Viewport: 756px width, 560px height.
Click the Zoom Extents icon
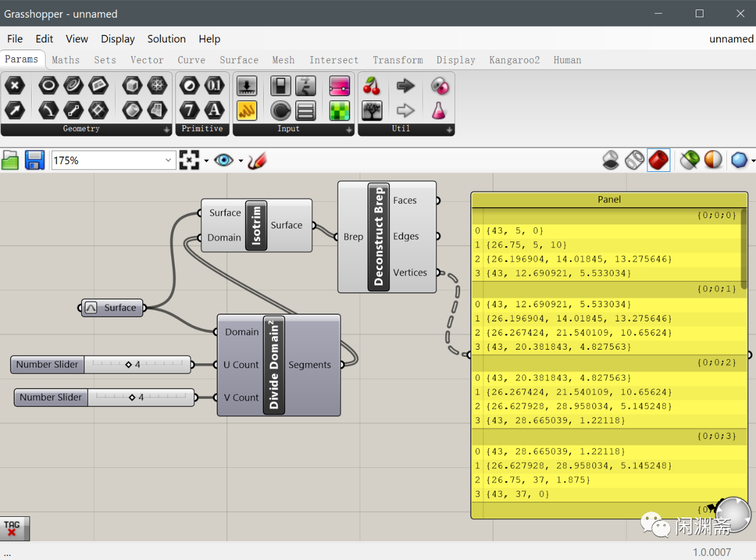pos(189,160)
